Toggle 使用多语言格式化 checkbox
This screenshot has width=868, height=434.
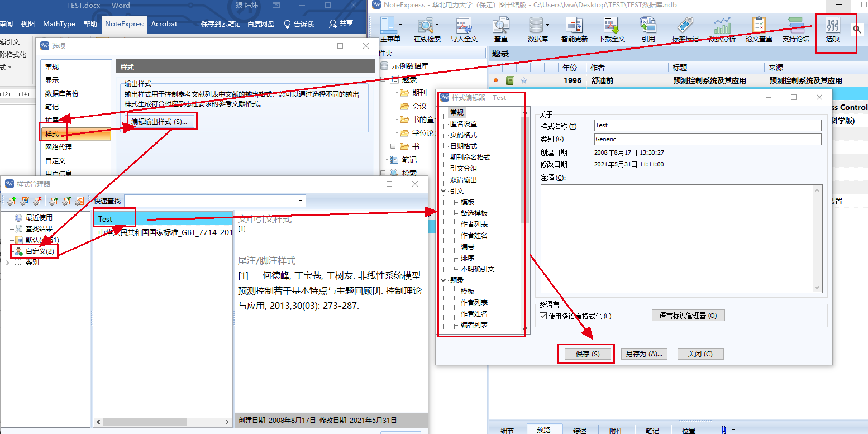click(x=543, y=316)
